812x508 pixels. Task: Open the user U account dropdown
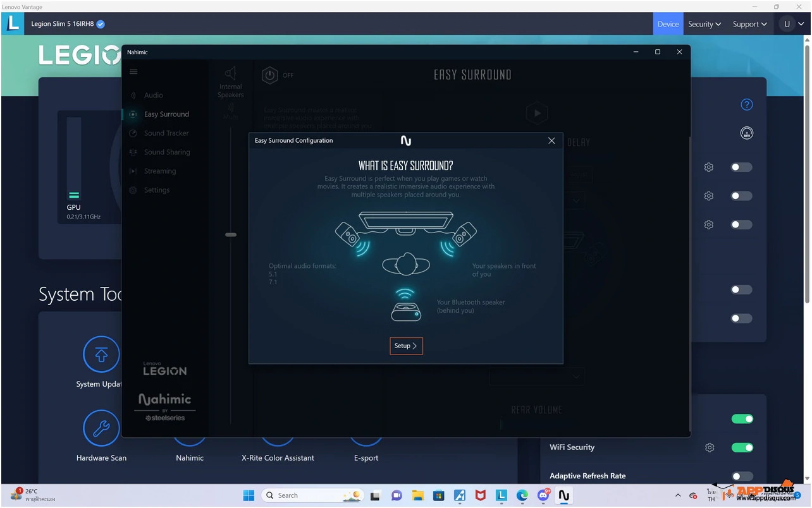pyautogui.click(x=793, y=24)
